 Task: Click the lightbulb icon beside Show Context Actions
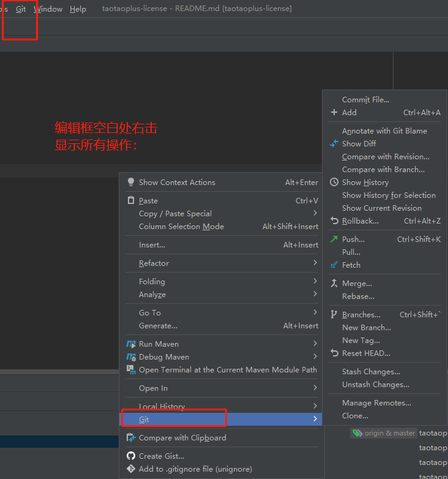coord(131,182)
